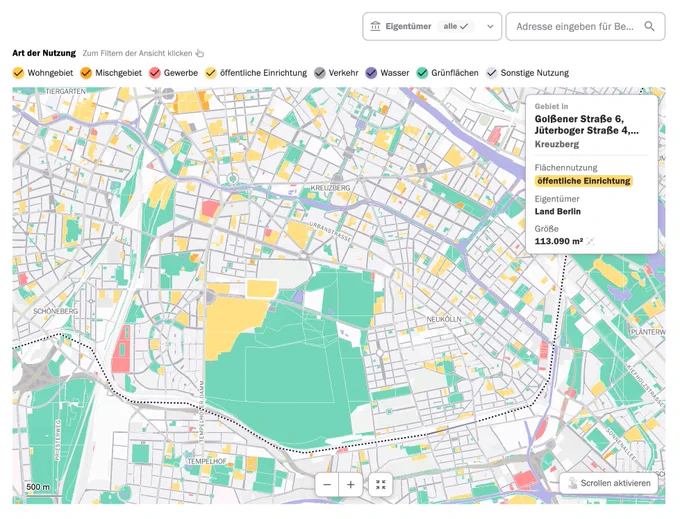The image size is (680, 519).
Task: Open the Eigentümer owner filter dropdown
Action: 432,26
